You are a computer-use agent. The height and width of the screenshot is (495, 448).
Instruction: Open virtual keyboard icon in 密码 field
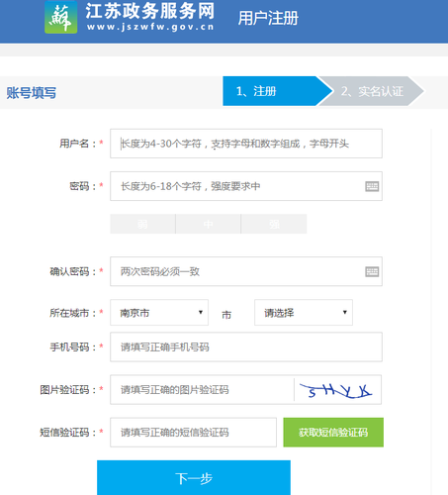(372, 186)
